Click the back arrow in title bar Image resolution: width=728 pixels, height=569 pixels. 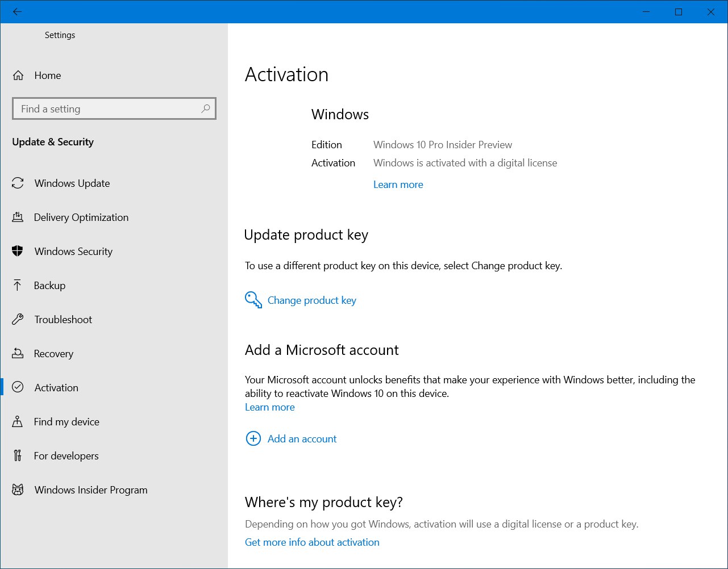(x=17, y=11)
